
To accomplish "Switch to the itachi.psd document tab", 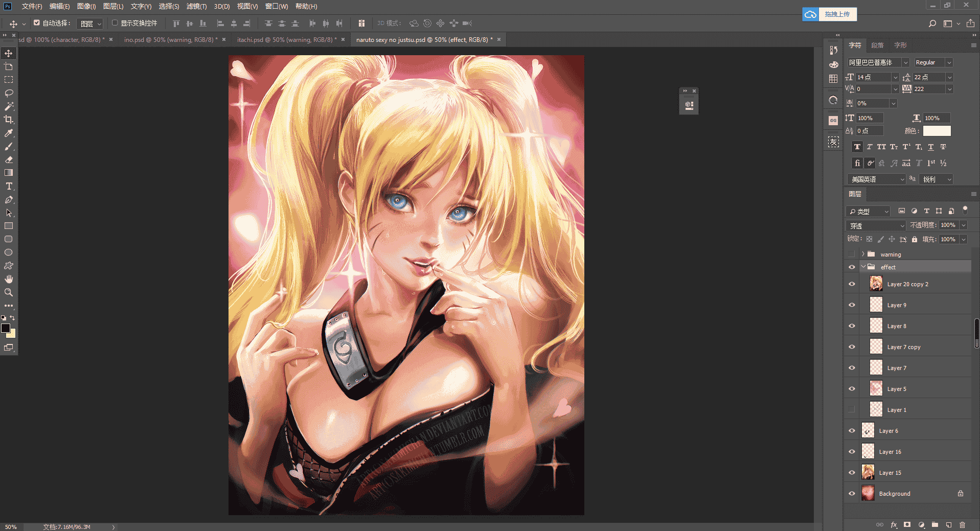I will coord(287,39).
